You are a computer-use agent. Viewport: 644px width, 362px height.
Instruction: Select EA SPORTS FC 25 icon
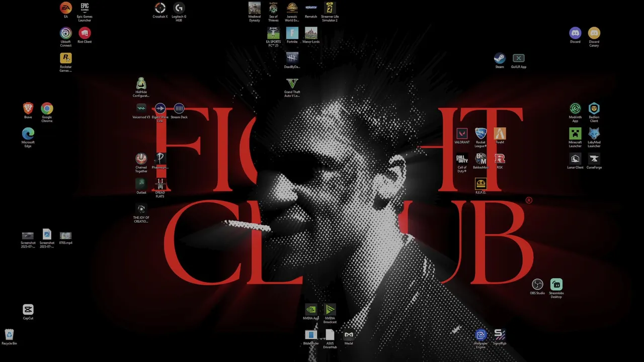pyautogui.click(x=273, y=33)
